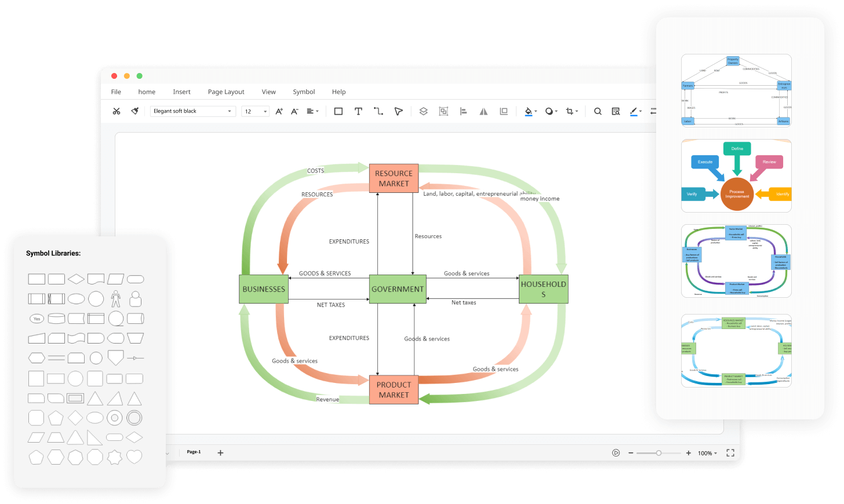Open the Symbol menu

click(x=304, y=92)
